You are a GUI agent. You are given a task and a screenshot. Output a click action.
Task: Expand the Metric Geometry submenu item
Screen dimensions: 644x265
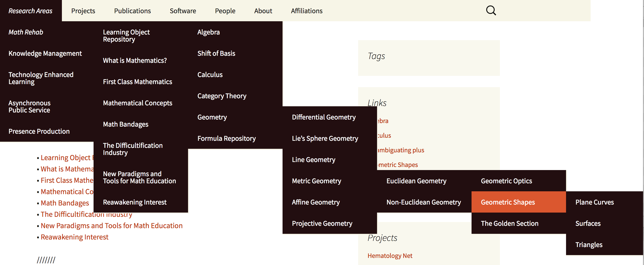point(316,181)
